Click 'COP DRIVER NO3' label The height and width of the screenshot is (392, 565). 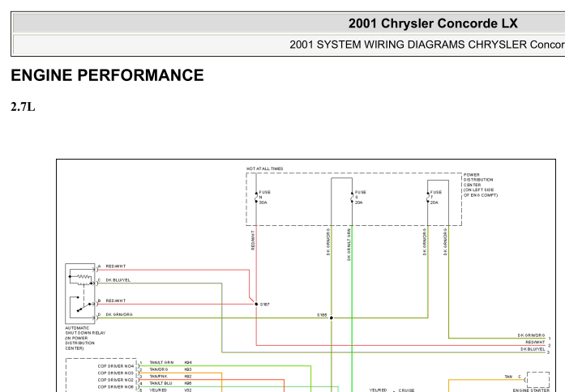(x=116, y=373)
